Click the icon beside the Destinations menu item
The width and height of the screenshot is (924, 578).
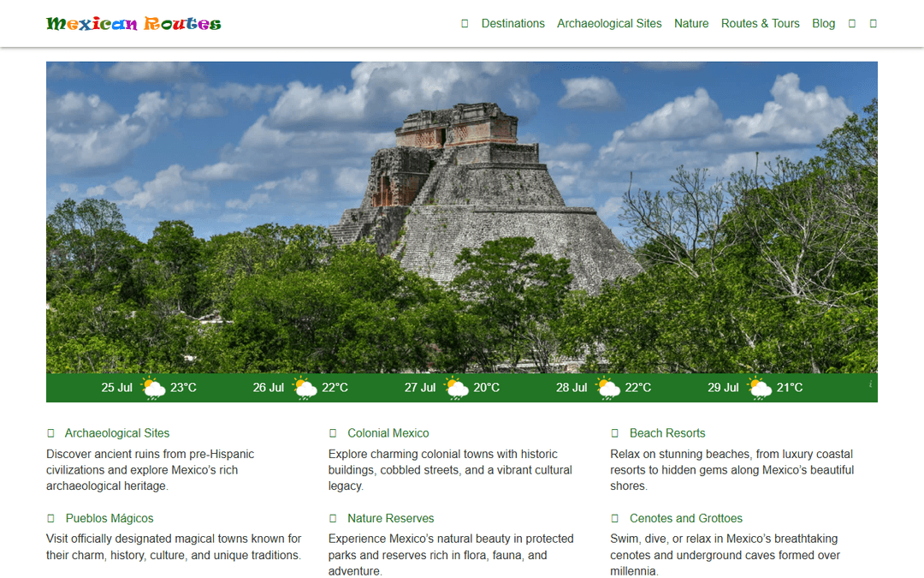(465, 24)
